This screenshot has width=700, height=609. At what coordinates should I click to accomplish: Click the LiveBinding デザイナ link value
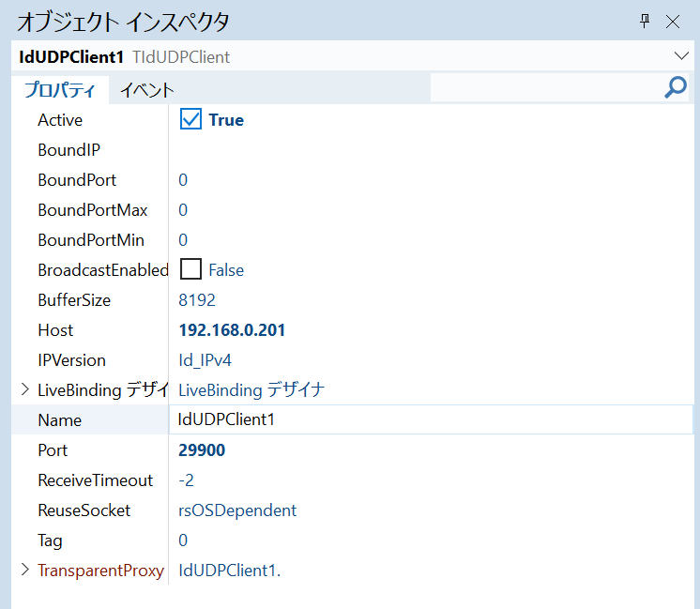pos(251,389)
